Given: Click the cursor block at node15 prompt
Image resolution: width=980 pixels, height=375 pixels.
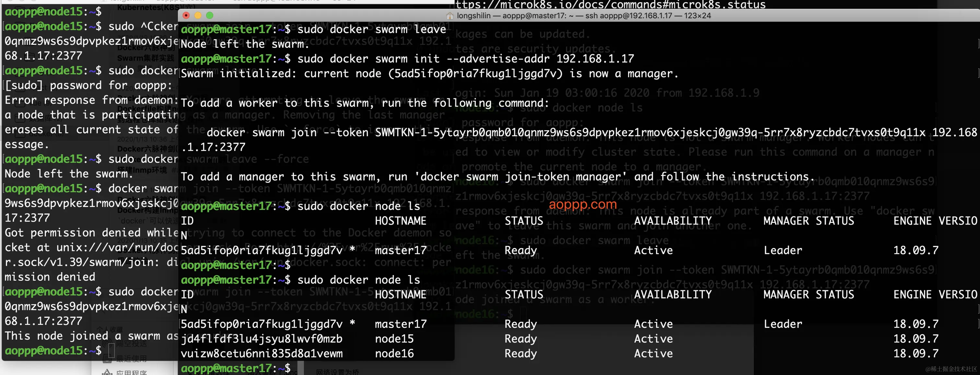Looking at the screenshot, I should pyautogui.click(x=111, y=350).
